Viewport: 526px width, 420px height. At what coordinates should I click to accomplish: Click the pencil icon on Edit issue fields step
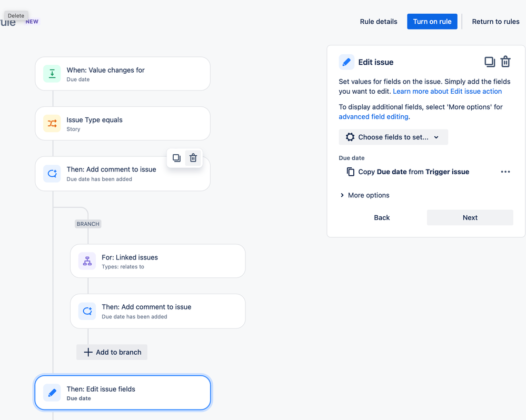click(52, 393)
